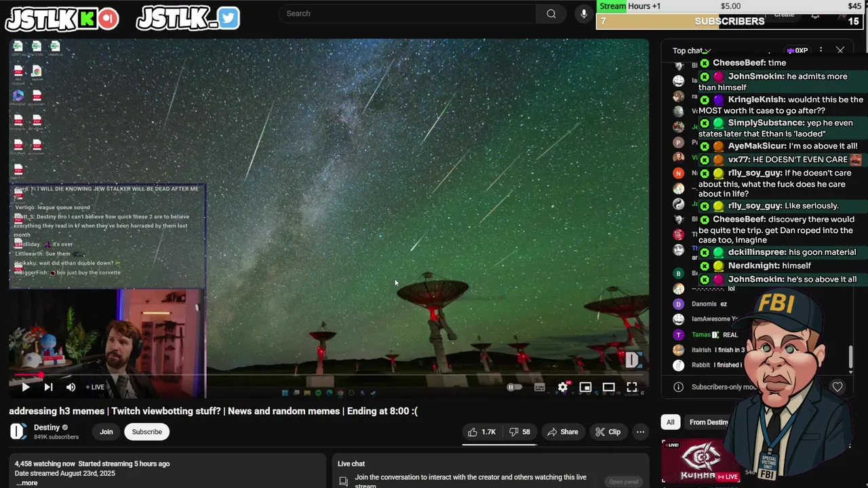Click the chat heart reaction icon
Image resolution: width=868 pixels, height=488 pixels.
[837, 387]
